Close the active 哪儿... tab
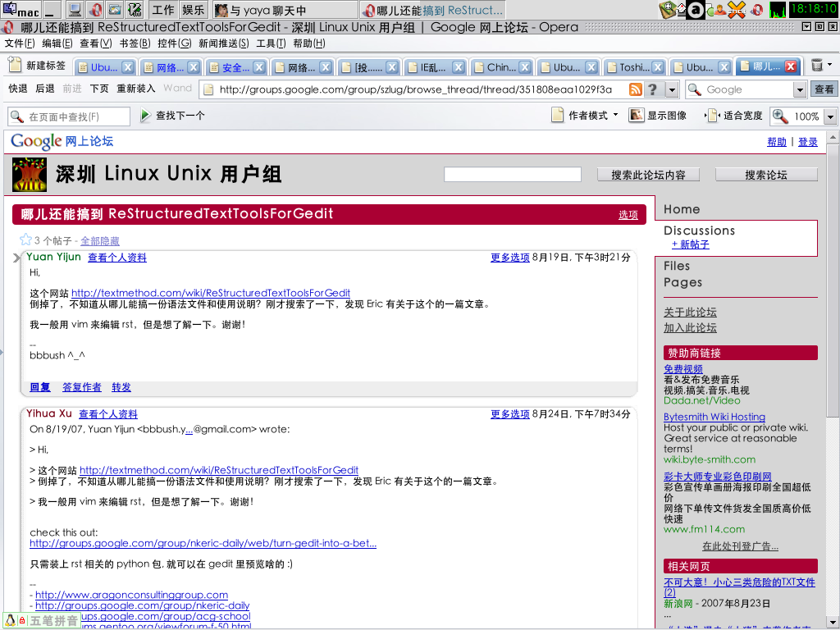This screenshot has width=840, height=630. [x=791, y=66]
